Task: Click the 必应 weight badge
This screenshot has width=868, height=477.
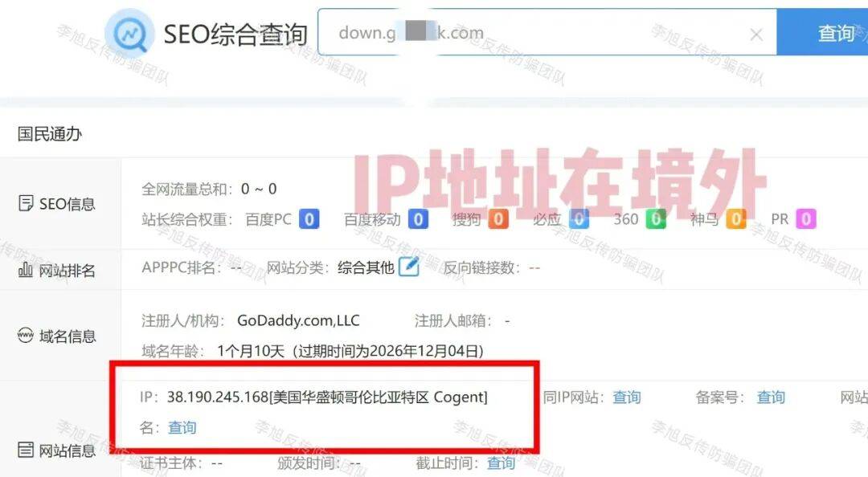Action: pyautogui.click(x=579, y=219)
